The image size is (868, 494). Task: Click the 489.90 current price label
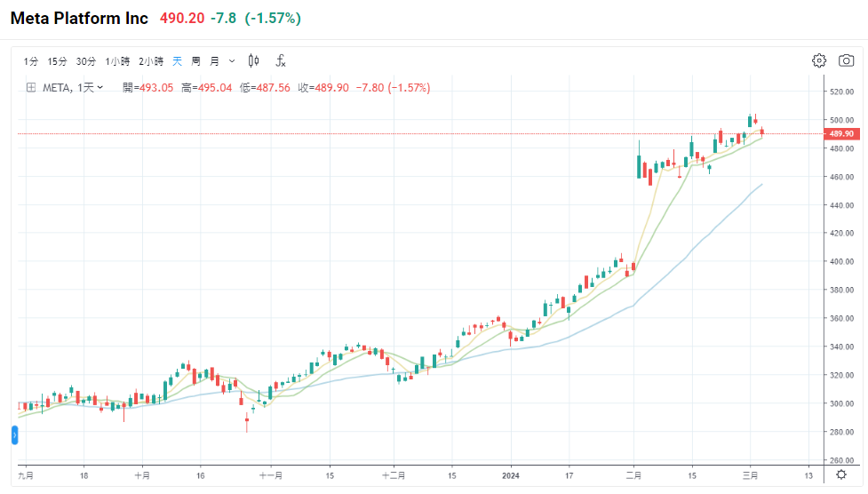click(x=841, y=133)
